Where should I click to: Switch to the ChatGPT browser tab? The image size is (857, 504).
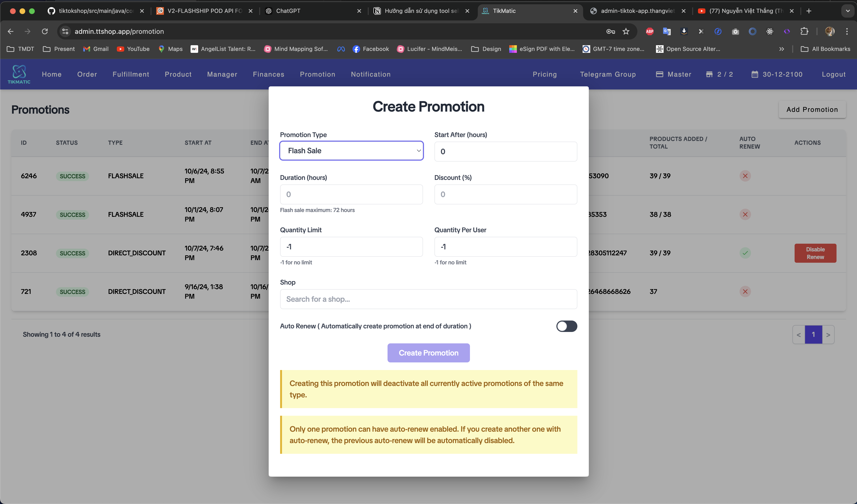(288, 11)
